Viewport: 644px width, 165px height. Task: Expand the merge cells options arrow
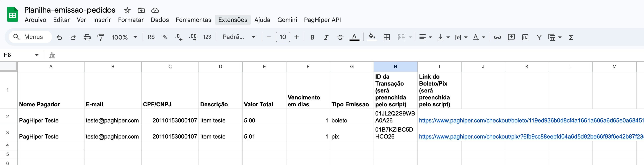tap(410, 37)
